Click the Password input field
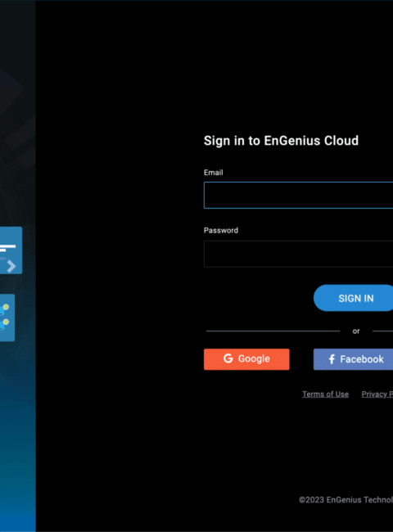393x532 pixels. coord(298,254)
